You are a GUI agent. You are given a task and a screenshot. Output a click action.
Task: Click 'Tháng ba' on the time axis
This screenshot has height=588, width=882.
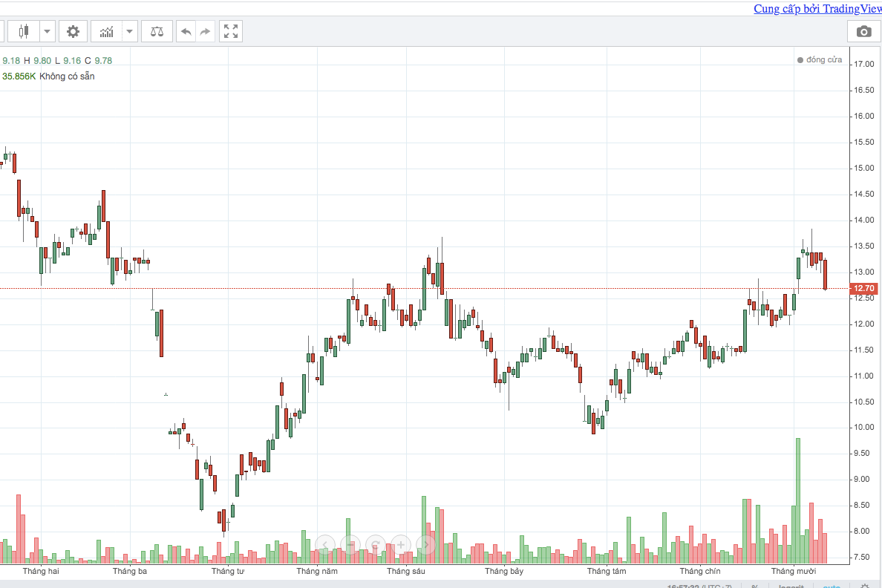pos(130,571)
